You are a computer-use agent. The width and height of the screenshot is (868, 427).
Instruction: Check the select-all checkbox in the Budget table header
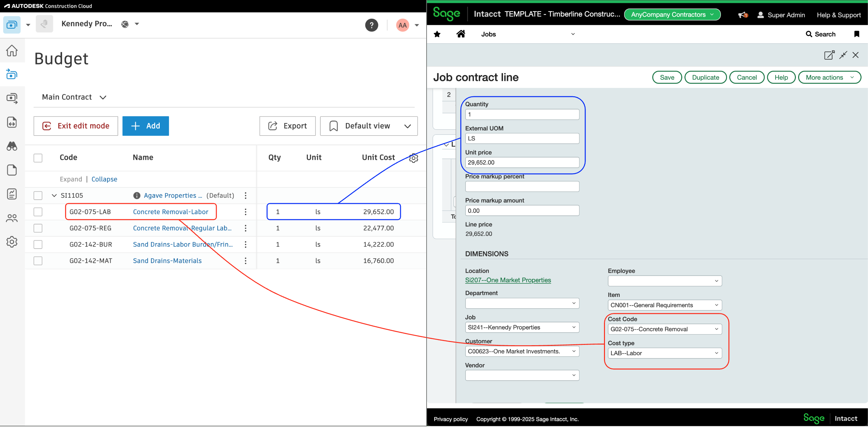38,158
